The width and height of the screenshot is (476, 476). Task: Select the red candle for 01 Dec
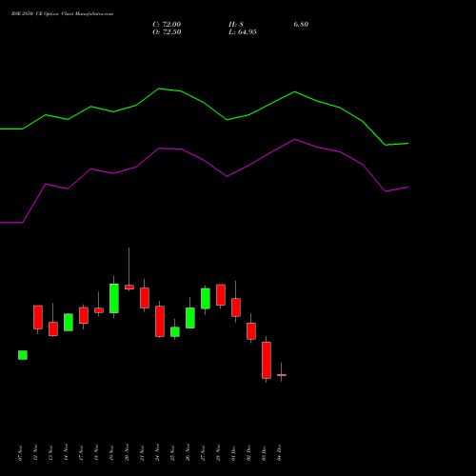[236, 307]
